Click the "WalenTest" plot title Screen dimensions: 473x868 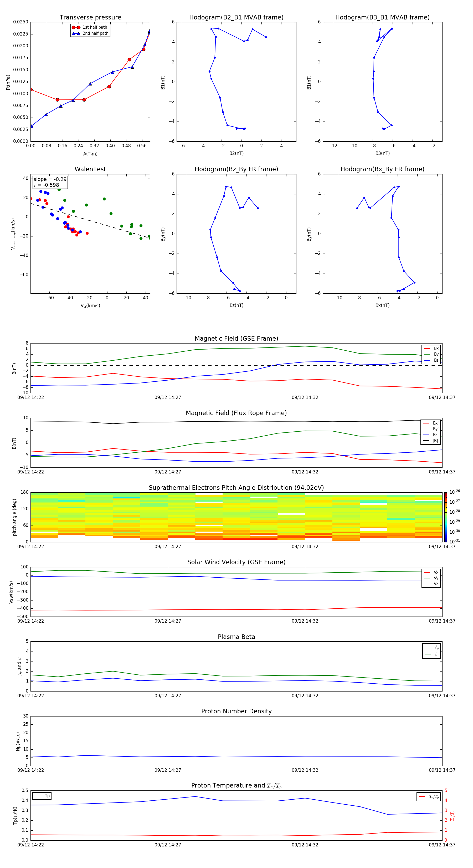(x=90, y=169)
